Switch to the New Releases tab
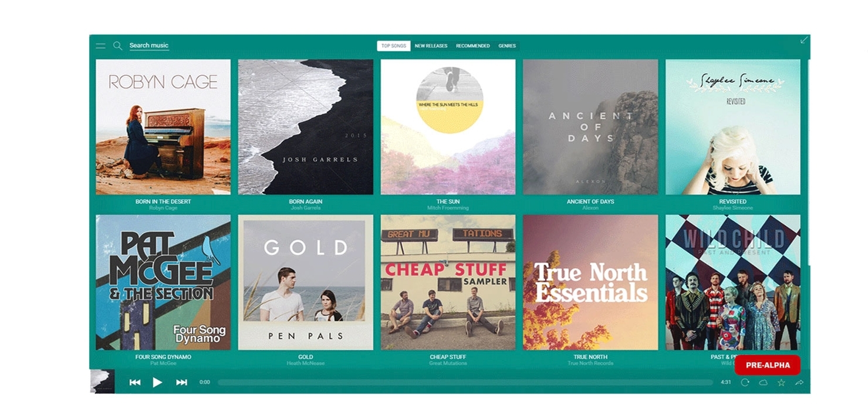Viewport: 868px width, 407px height. [x=431, y=46]
